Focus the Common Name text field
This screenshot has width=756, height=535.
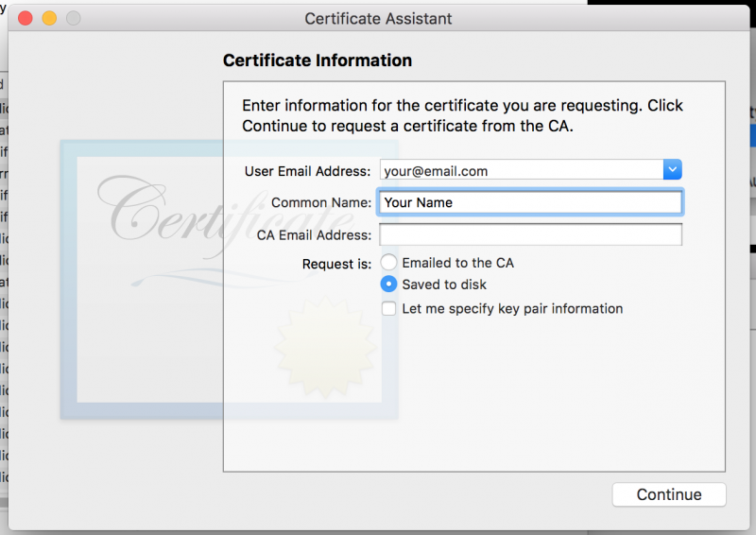[530, 202]
